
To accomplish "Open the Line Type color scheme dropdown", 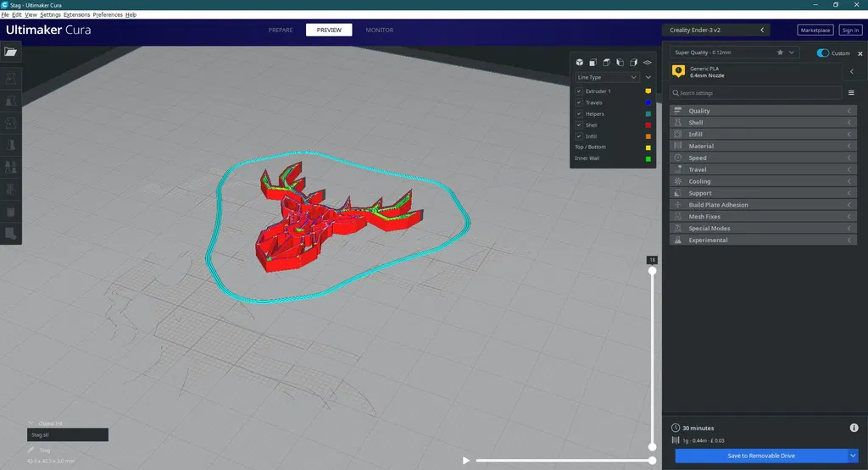I will click(607, 77).
